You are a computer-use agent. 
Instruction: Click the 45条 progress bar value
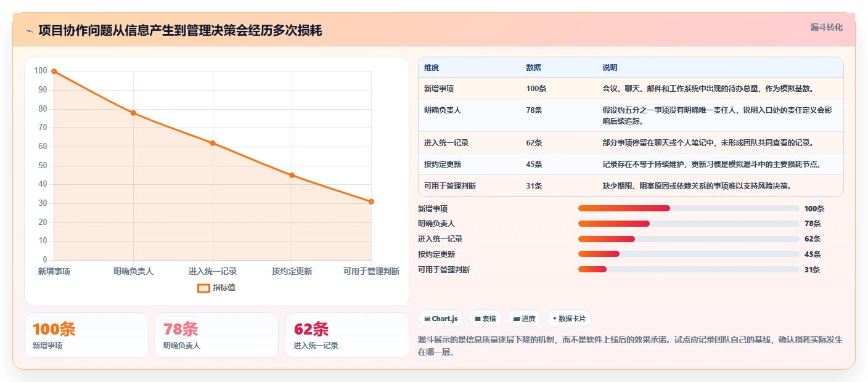[x=813, y=254]
